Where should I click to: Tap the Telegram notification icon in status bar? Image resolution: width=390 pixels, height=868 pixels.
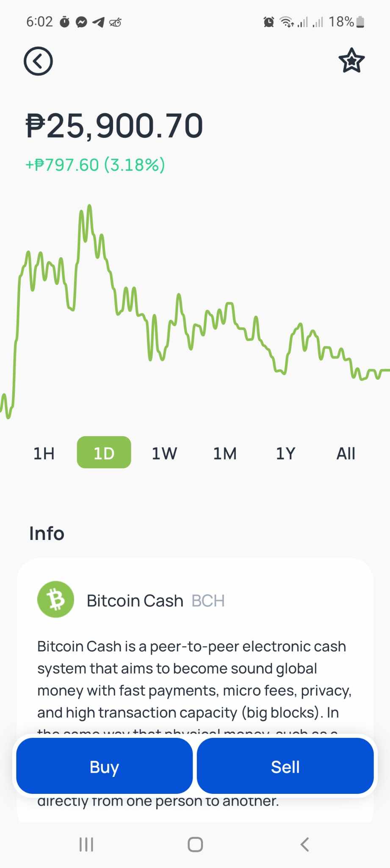98,22
